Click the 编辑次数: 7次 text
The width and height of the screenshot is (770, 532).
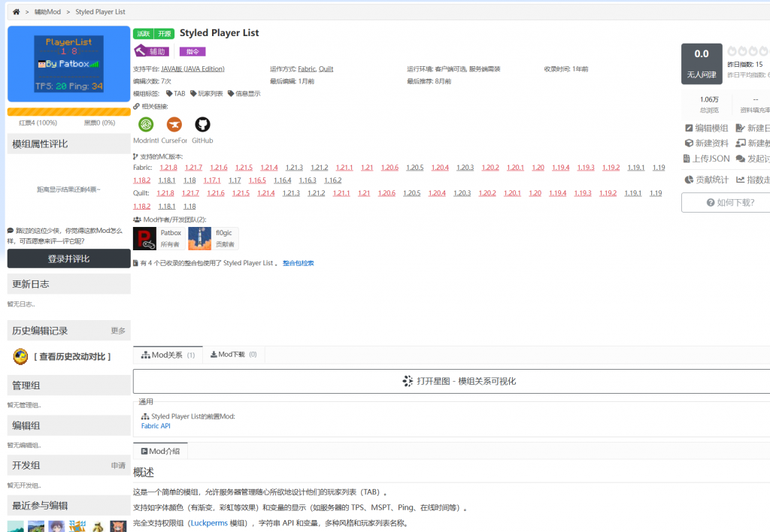coord(152,81)
